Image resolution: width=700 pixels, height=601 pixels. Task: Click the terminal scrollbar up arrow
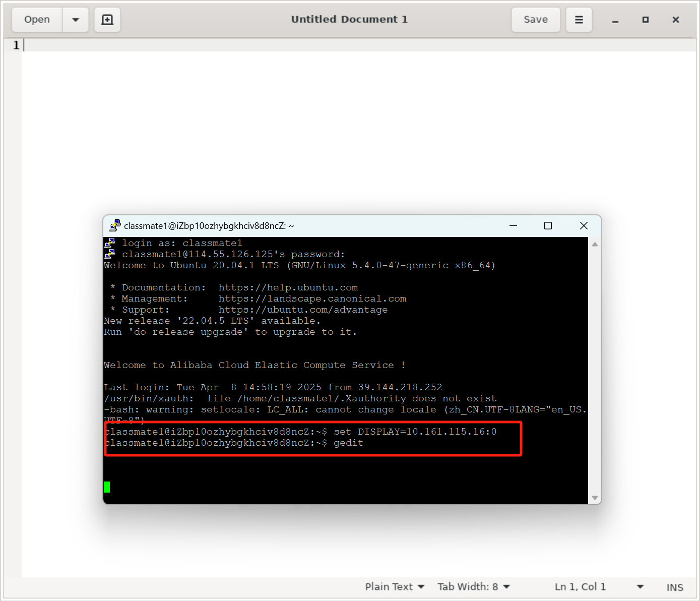[595, 244]
